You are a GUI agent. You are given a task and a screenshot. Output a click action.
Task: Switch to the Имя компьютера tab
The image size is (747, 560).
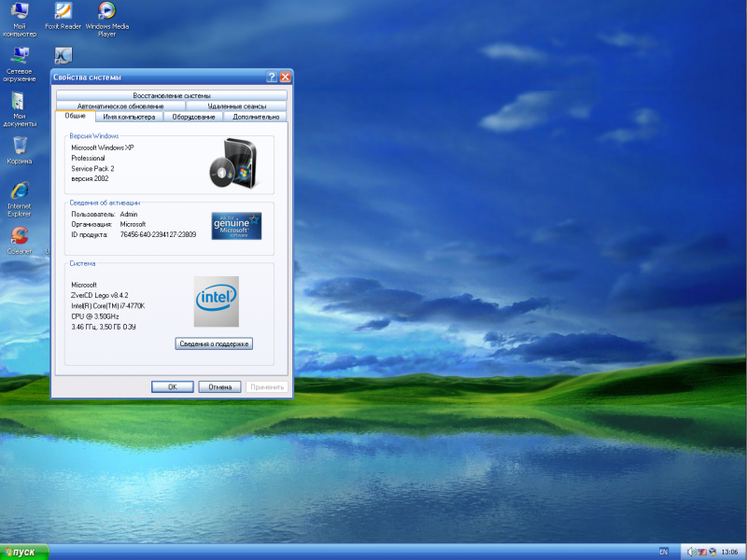click(x=129, y=117)
